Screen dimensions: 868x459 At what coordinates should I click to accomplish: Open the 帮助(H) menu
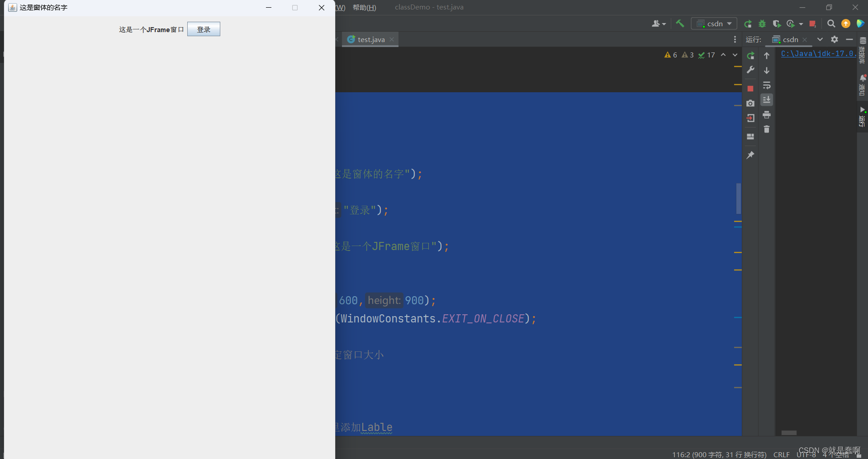tap(365, 7)
